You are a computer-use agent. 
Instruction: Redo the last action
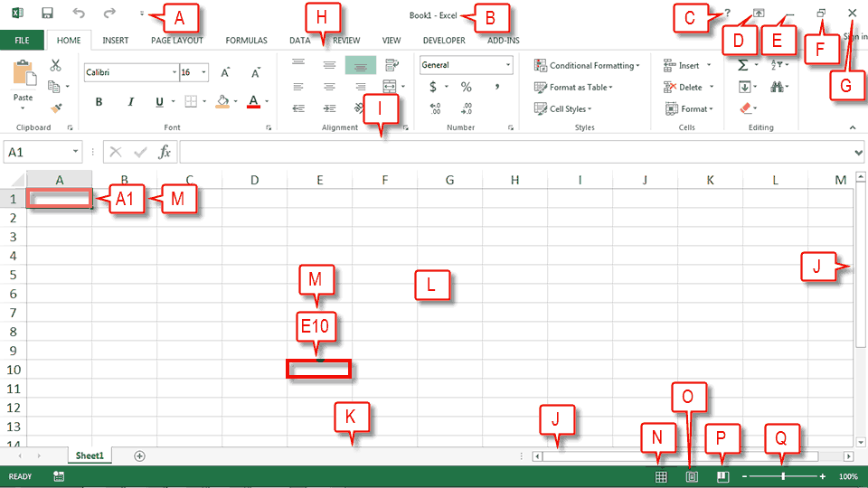109,13
